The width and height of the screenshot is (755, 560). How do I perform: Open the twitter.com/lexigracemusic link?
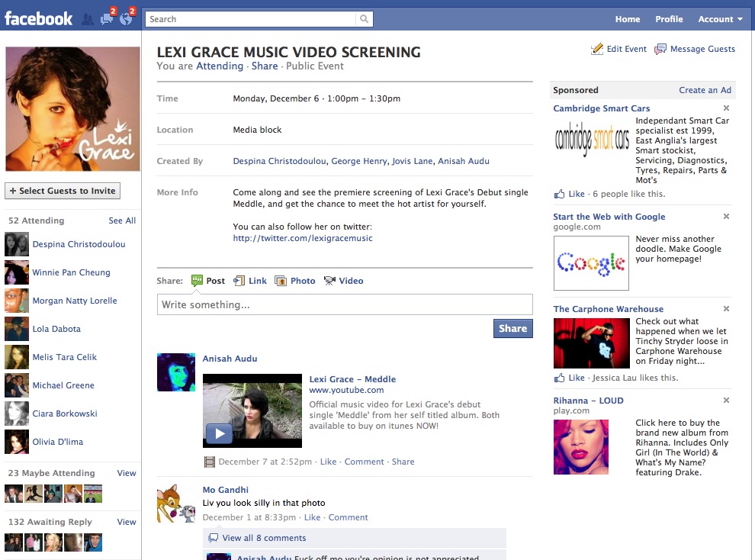[x=303, y=238]
